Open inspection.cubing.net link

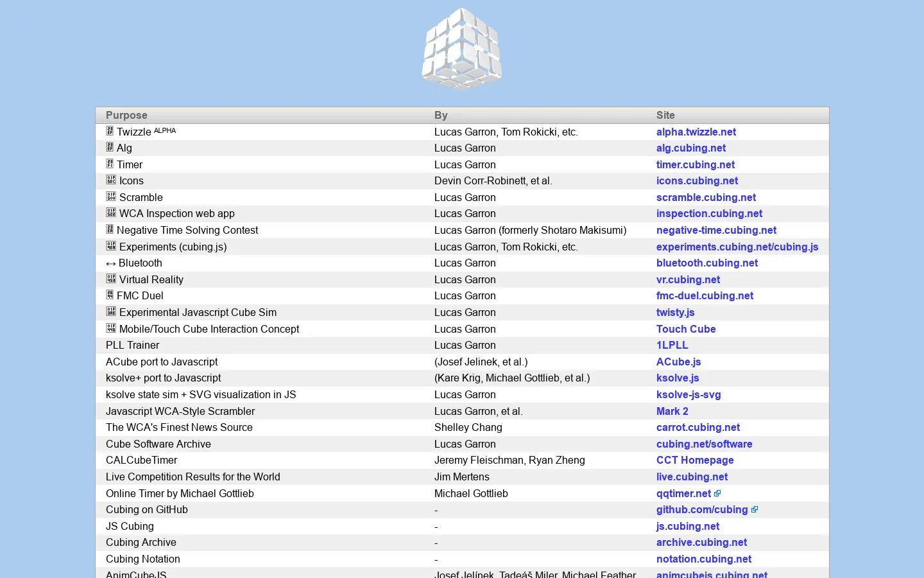coord(709,213)
